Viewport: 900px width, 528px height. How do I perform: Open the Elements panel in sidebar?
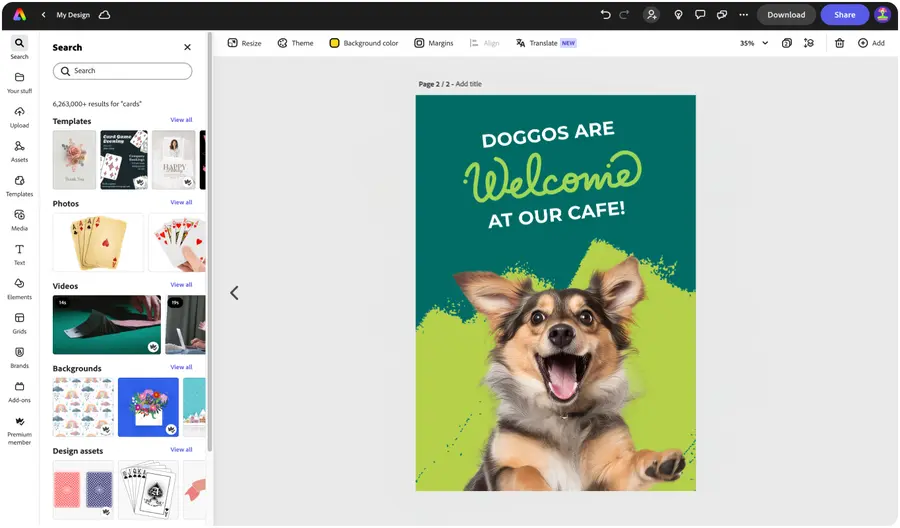(19, 288)
